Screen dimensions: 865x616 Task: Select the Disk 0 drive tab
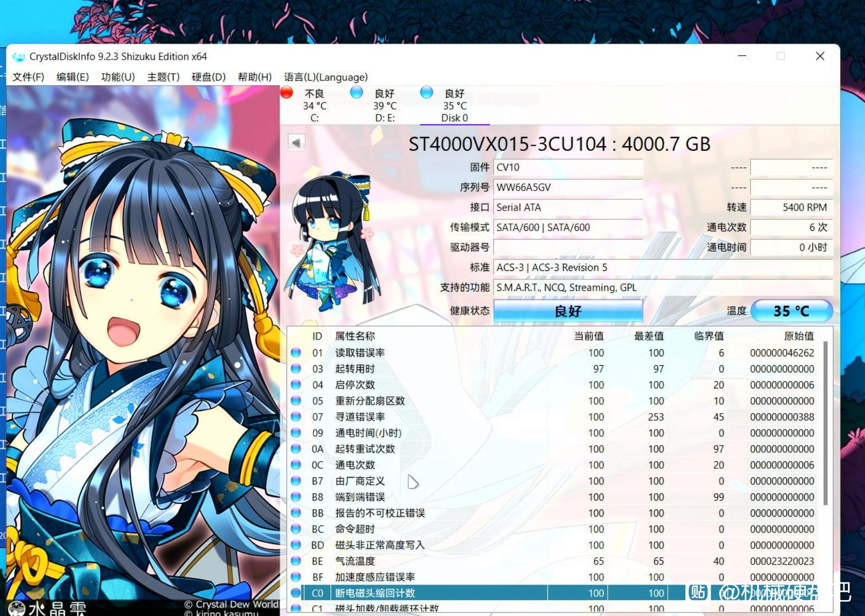click(455, 106)
